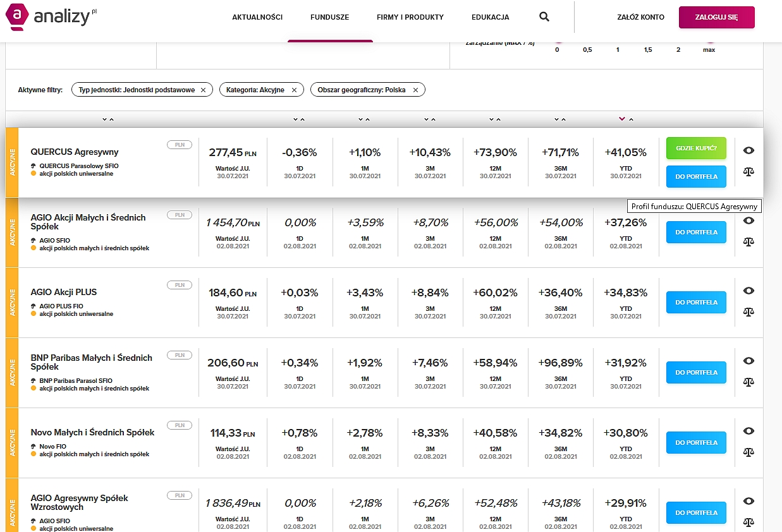This screenshot has width=782, height=532.
Task: Click the 12M value +40,58%
Action: [x=495, y=433]
